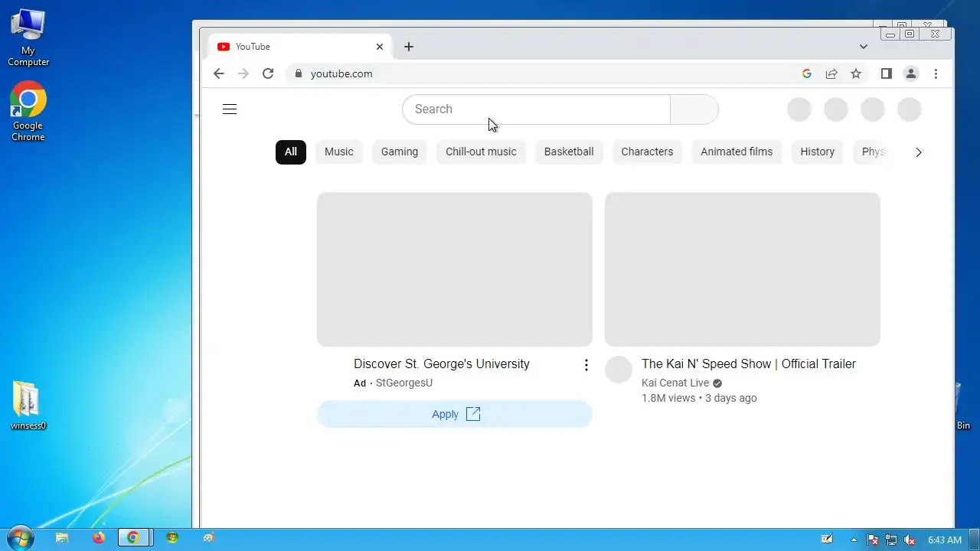Image resolution: width=980 pixels, height=551 pixels.
Task: Click the StGeorgesU advertiser name
Action: click(x=404, y=383)
